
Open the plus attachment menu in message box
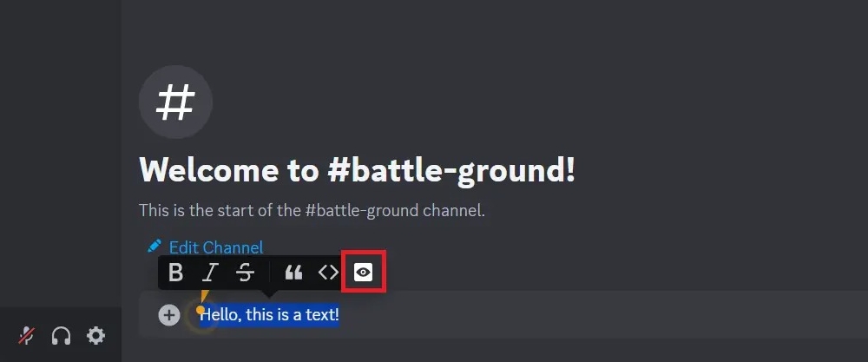coord(169,315)
